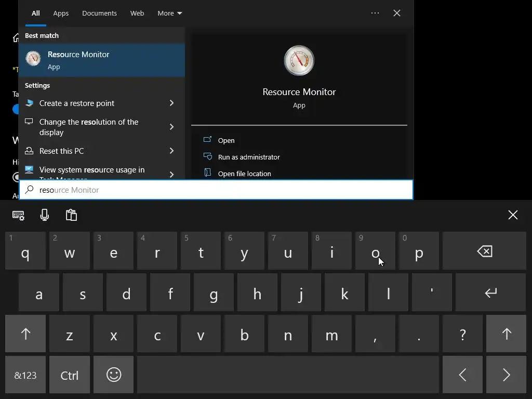Tap the backspace key
The width and height of the screenshot is (532, 399).
coord(484,251)
